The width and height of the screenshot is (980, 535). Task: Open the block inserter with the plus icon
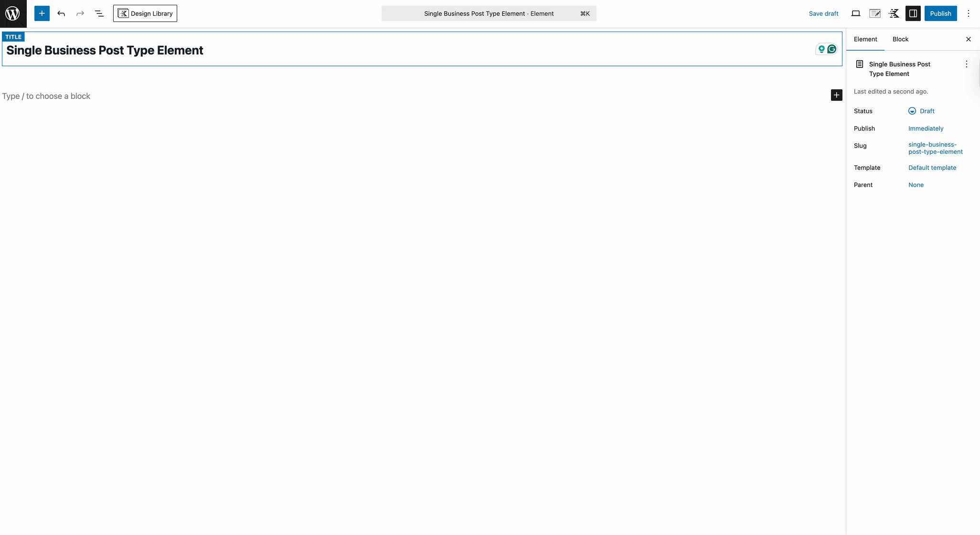tap(42, 13)
